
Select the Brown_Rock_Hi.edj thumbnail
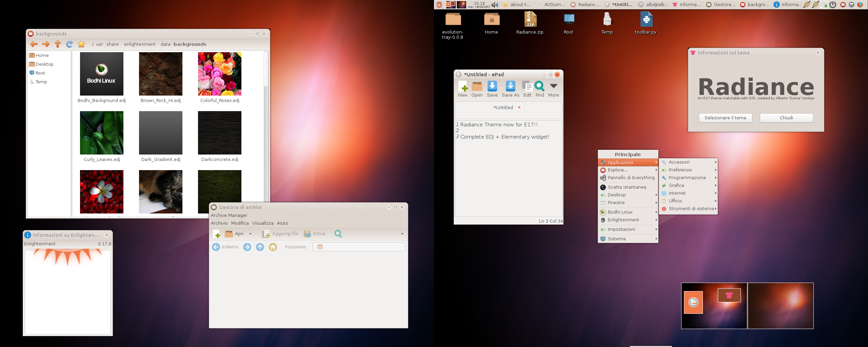[161, 74]
